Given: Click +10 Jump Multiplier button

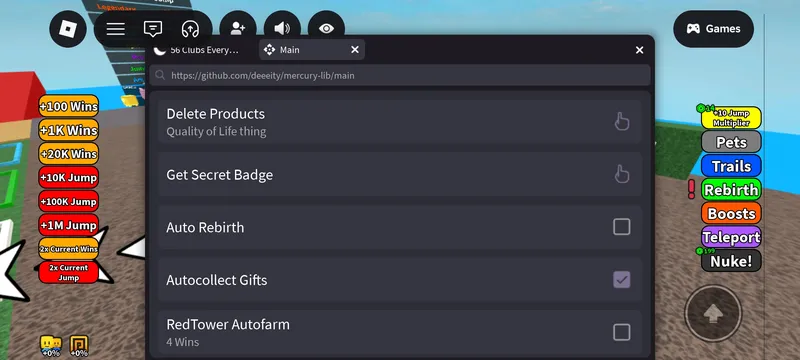Looking at the screenshot, I should click(x=731, y=118).
